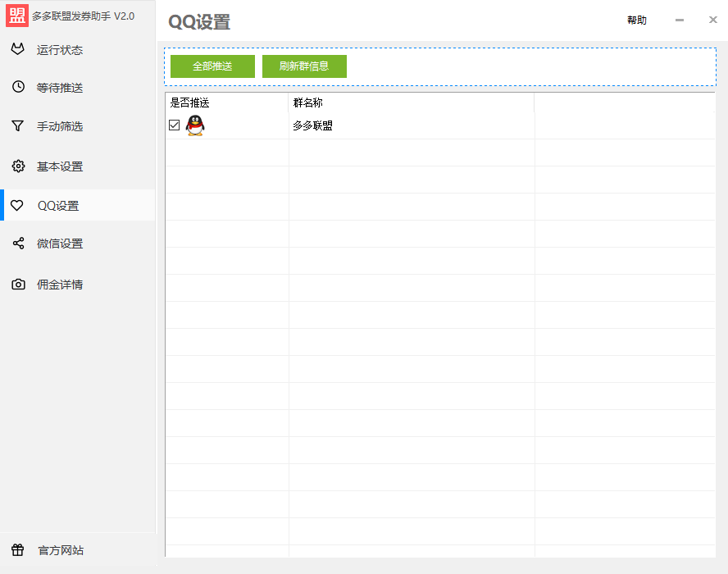
Task: Click the 佣金详情 camera icon
Action: (x=18, y=285)
